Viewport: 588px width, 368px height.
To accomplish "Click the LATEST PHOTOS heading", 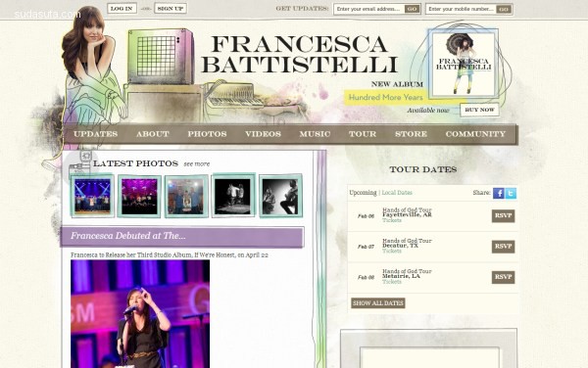I will point(135,163).
